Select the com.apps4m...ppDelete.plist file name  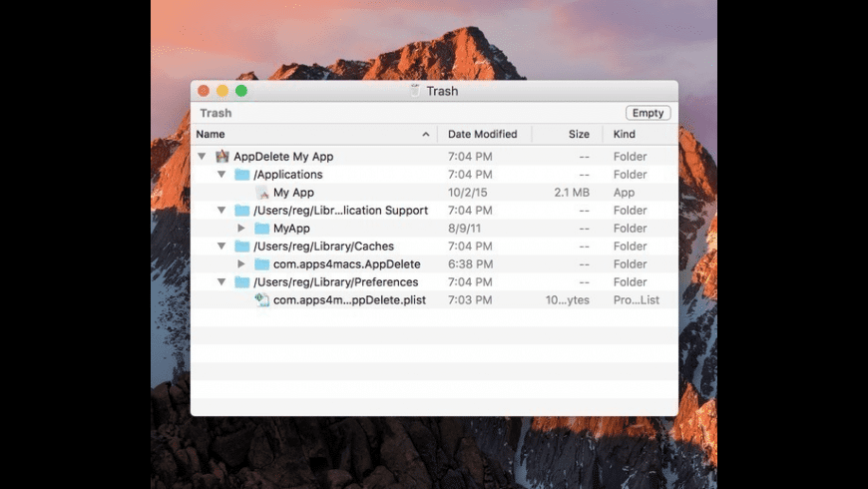349,300
